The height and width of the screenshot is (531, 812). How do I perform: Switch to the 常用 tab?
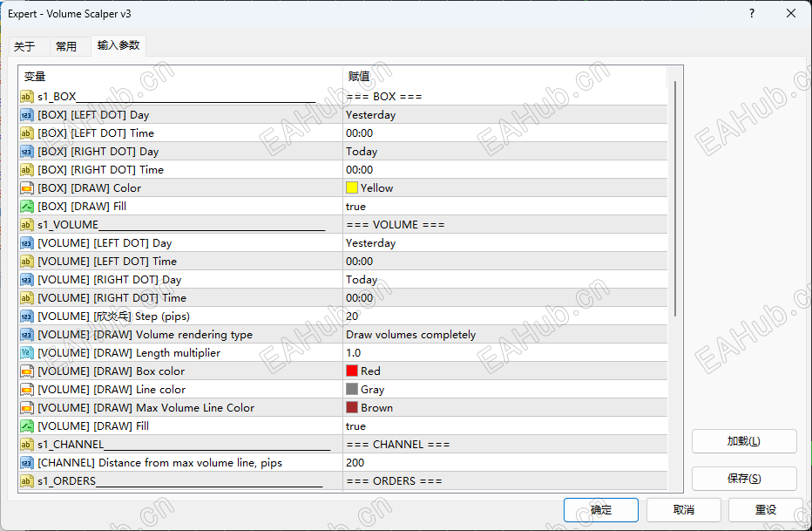click(66, 46)
